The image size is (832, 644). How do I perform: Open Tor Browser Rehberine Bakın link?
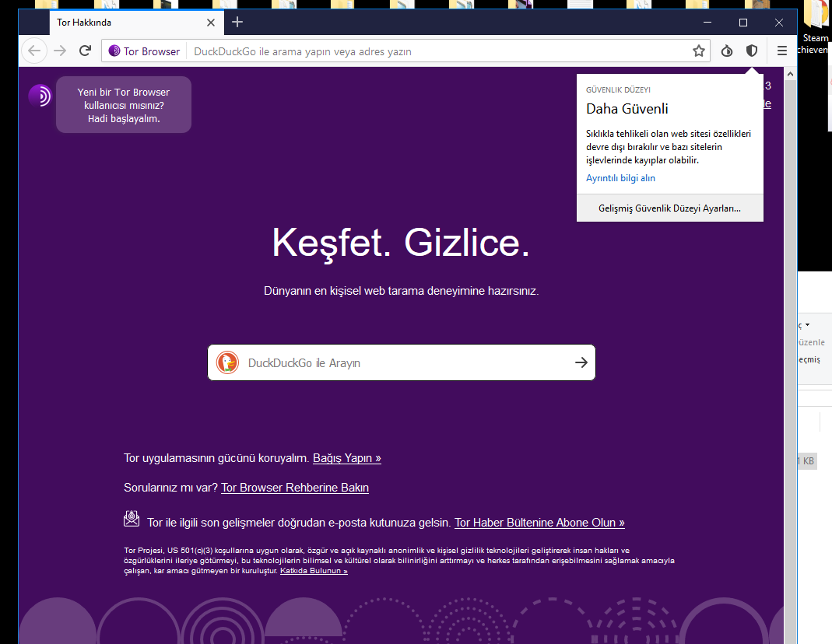click(295, 488)
